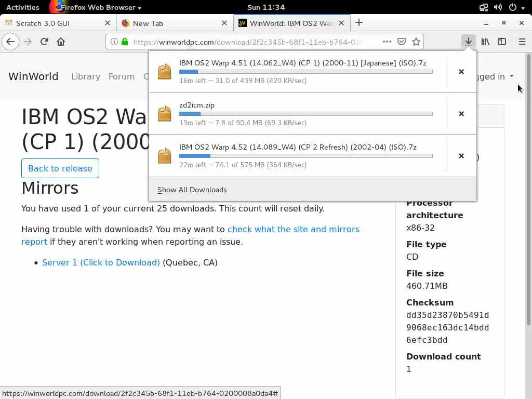Image resolution: width=532 pixels, height=399 pixels.
Task: Go back to the previous page
Action: point(10,42)
